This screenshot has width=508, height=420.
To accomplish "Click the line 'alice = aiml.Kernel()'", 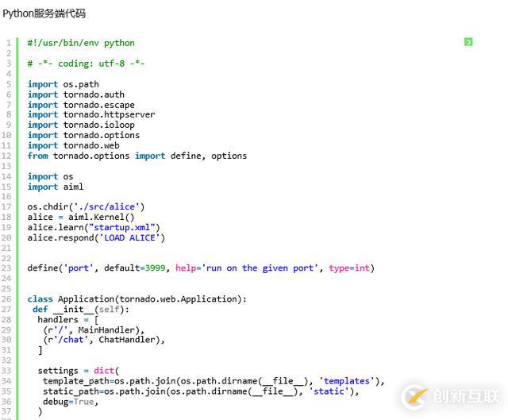I will click(81, 217).
